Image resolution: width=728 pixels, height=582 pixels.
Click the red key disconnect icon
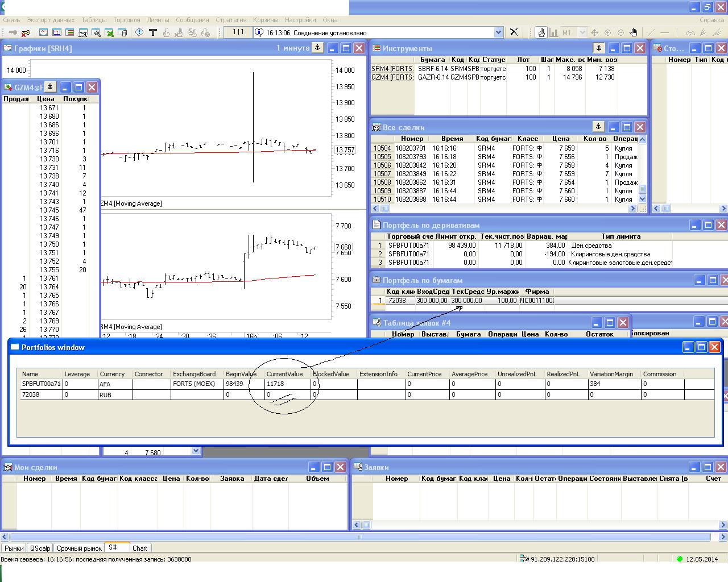pyautogui.click(x=26, y=32)
